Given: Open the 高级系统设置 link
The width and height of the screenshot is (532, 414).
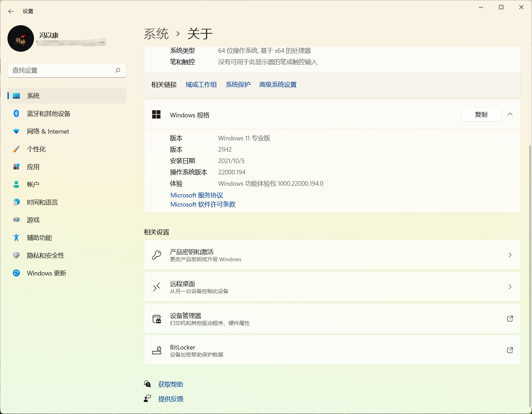Looking at the screenshot, I should click(278, 84).
